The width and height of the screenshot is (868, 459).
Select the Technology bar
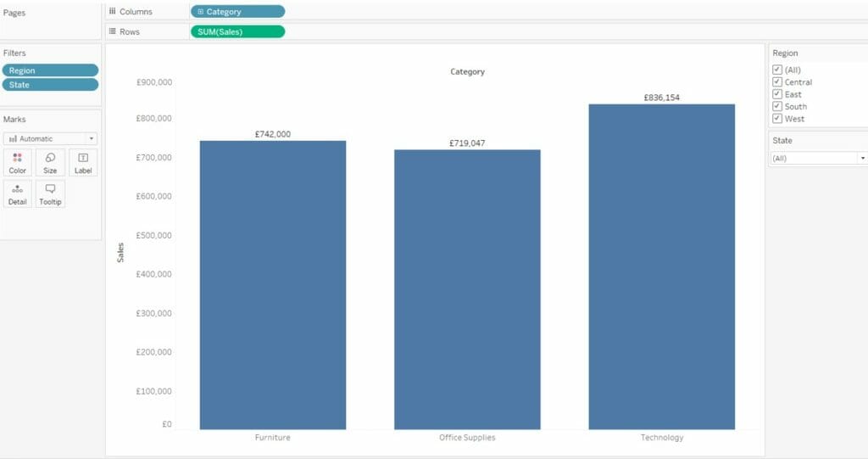pyautogui.click(x=661, y=266)
